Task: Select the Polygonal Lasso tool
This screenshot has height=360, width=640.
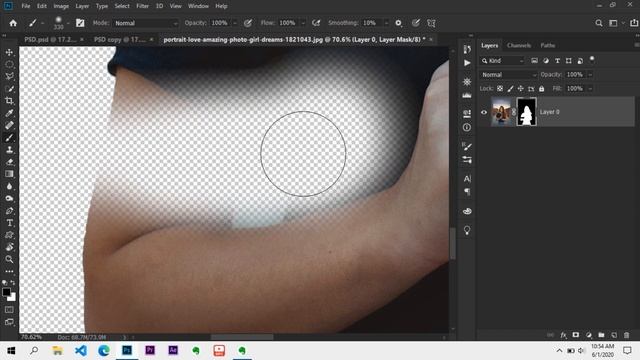Action: click(x=9, y=76)
